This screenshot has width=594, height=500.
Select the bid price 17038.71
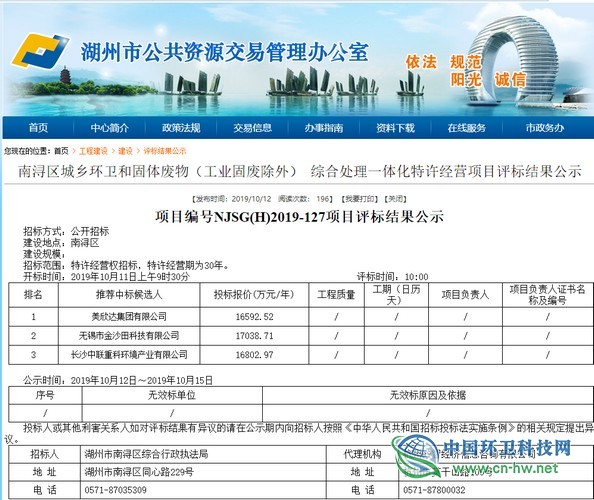point(255,336)
